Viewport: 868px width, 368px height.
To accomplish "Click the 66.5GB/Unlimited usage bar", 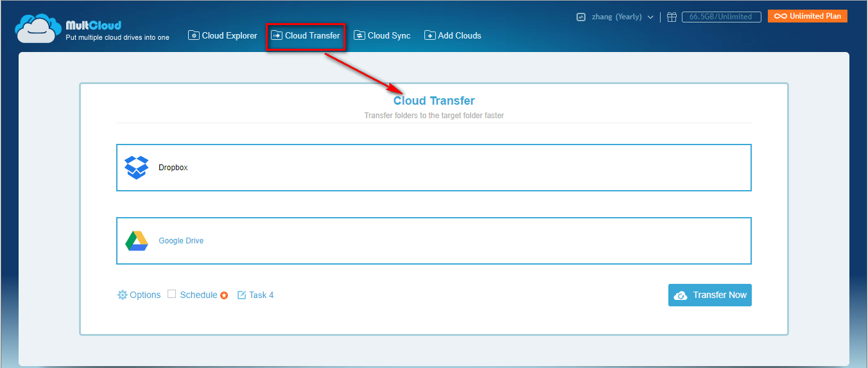I will tap(721, 17).
